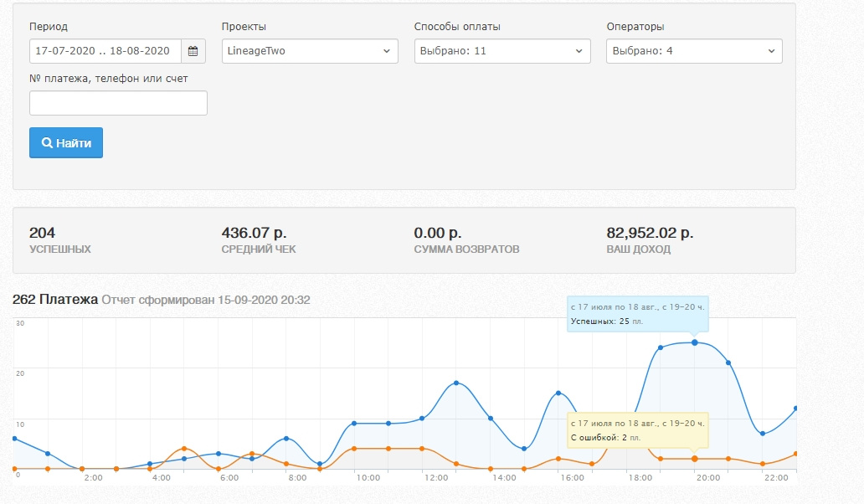Click the Найти search button

coord(66,142)
